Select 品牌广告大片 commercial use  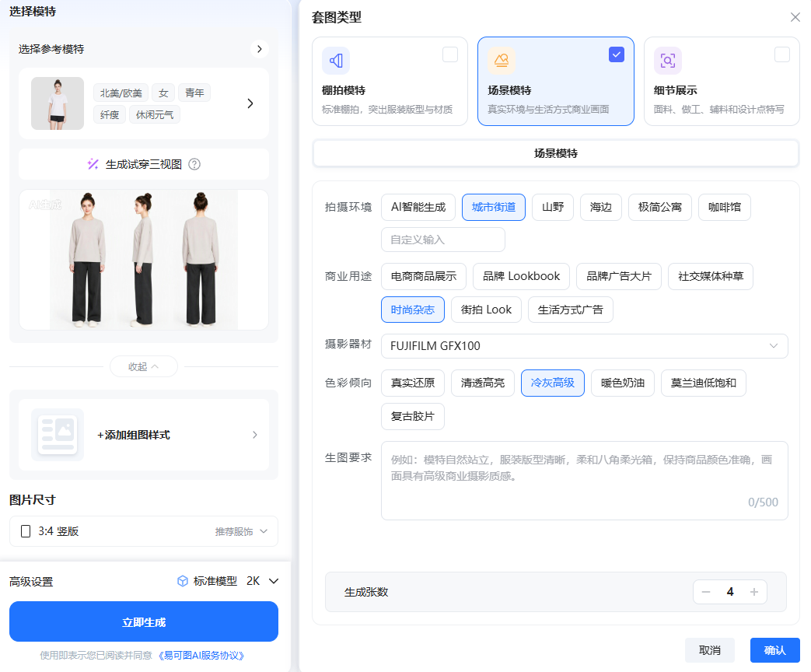click(619, 276)
